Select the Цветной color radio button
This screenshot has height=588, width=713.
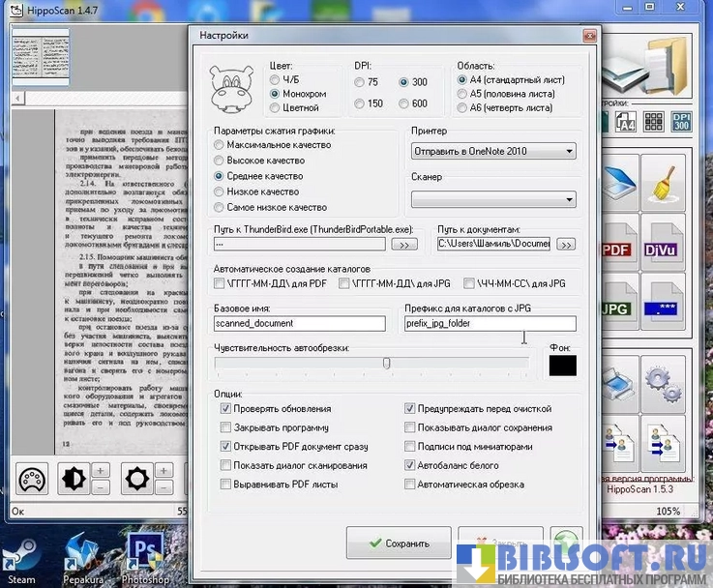point(276,108)
